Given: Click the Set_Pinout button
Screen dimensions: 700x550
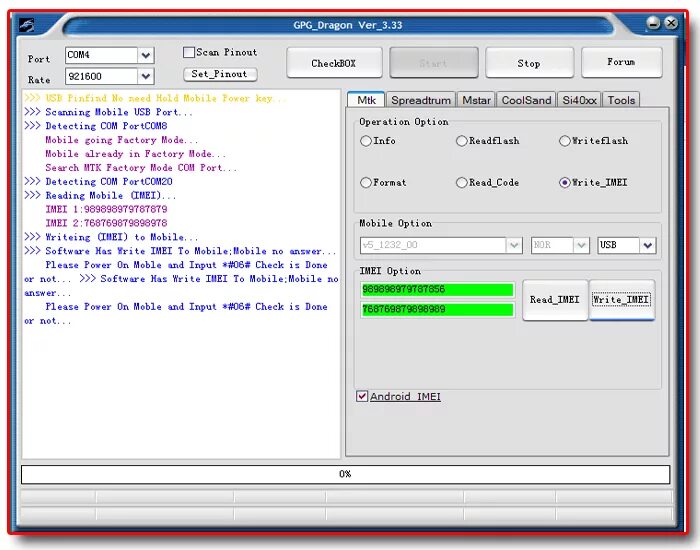Looking at the screenshot, I should tap(220, 74).
